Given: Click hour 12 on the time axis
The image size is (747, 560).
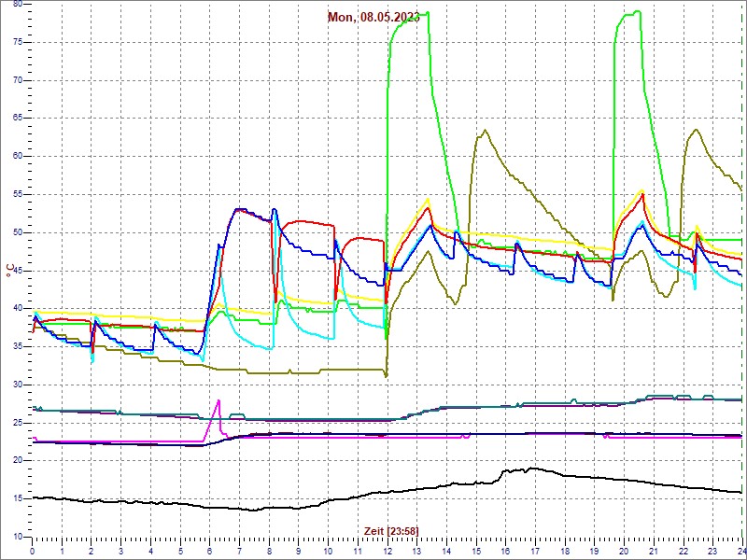Looking at the screenshot, I should pos(388,551).
